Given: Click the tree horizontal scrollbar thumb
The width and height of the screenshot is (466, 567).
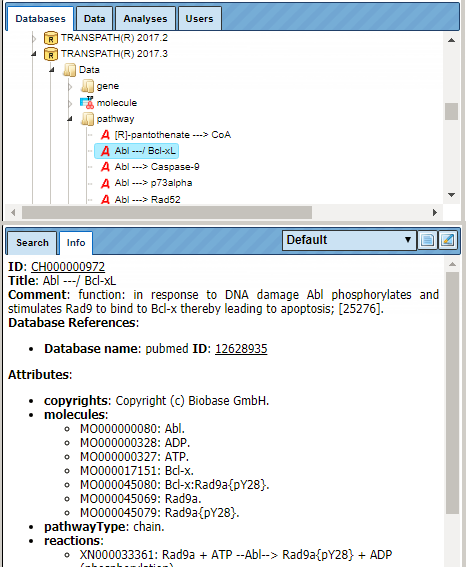Looking at the screenshot, I should 167,213.
